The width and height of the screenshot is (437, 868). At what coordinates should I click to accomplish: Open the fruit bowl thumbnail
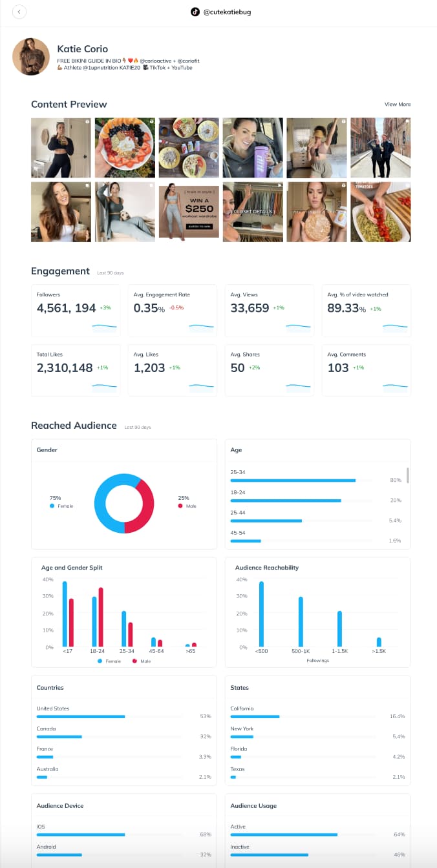point(125,148)
